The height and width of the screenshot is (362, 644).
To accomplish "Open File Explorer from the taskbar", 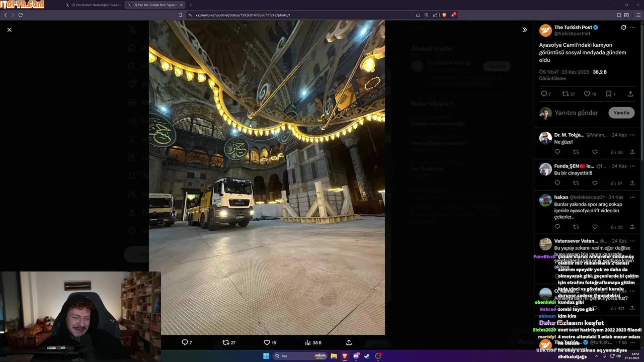I will click(334, 356).
